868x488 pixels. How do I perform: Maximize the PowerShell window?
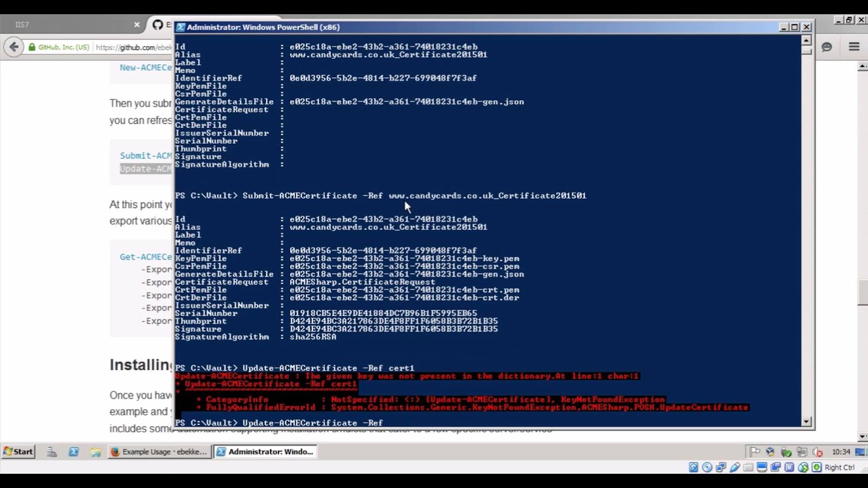(795, 27)
